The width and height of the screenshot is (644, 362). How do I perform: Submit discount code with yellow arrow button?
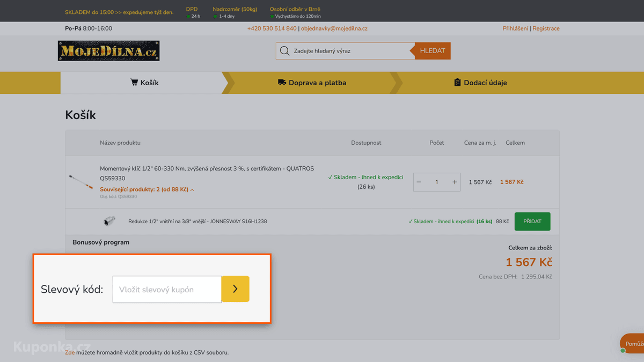pyautogui.click(x=235, y=289)
